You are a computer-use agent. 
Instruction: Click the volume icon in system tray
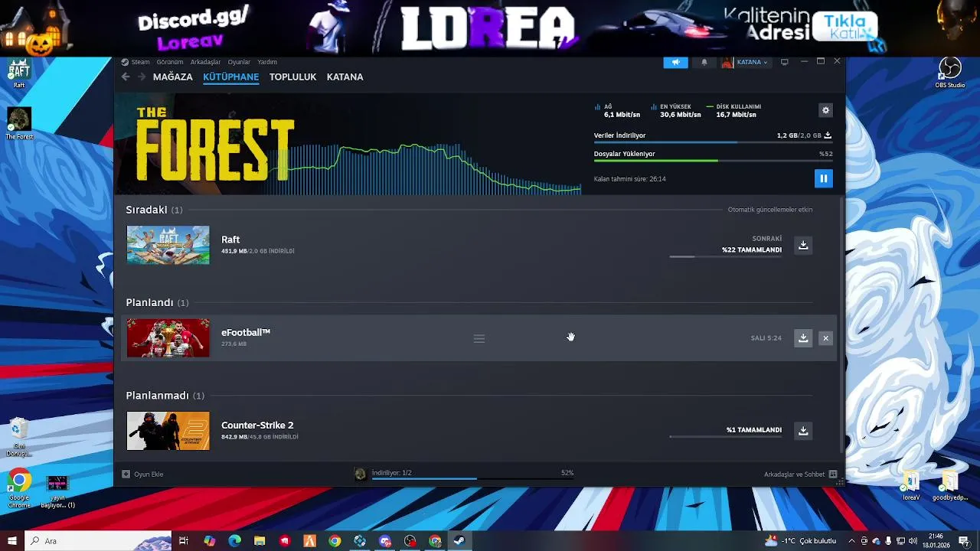click(913, 541)
